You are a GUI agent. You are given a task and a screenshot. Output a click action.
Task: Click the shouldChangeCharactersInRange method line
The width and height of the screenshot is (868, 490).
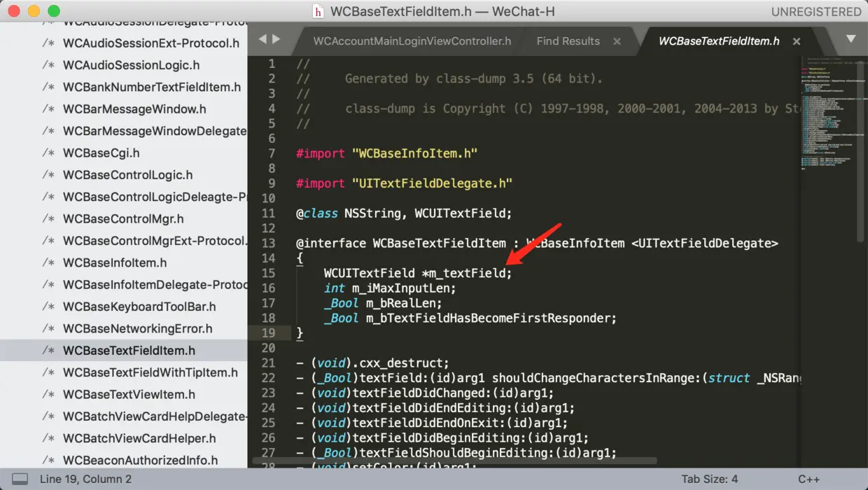[547, 378]
